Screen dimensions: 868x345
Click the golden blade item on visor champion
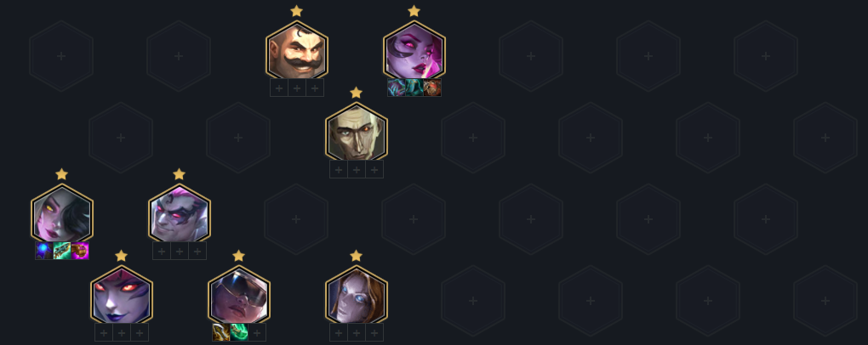click(221, 332)
